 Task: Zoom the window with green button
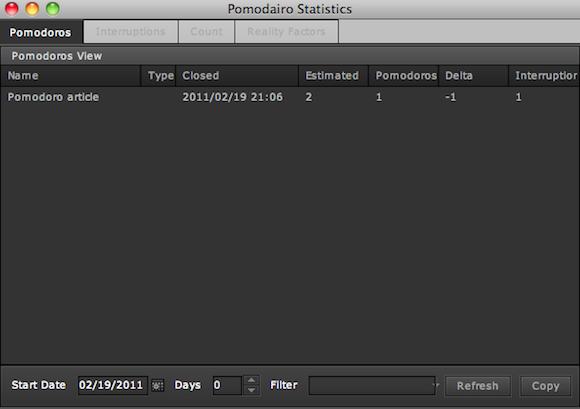(53, 9)
